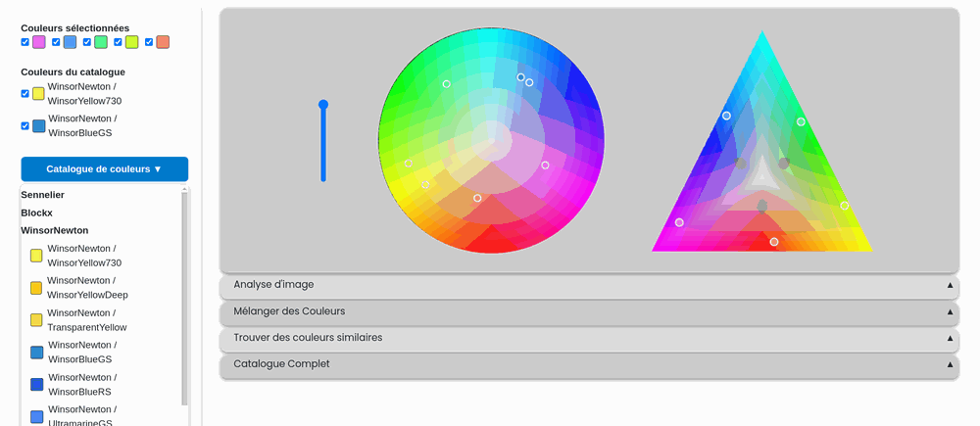Pick WinsorYellowDeep swatch in the catalogue list
The width and height of the screenshot is (980, 426).
click(36, 288)
